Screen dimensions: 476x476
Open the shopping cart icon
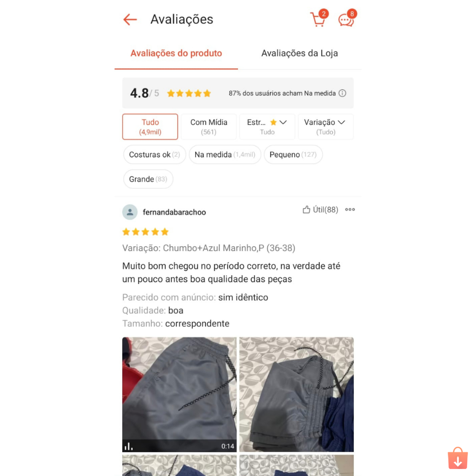coord(318,20)
